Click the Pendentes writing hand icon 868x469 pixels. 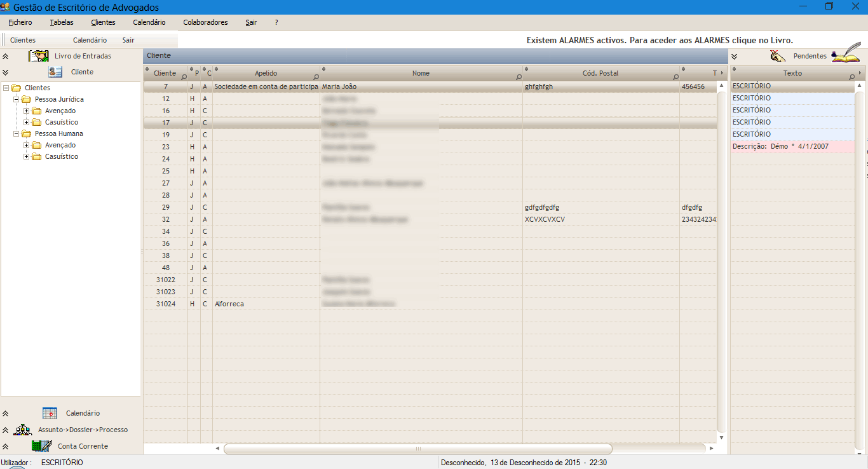(x=777, y=56)
